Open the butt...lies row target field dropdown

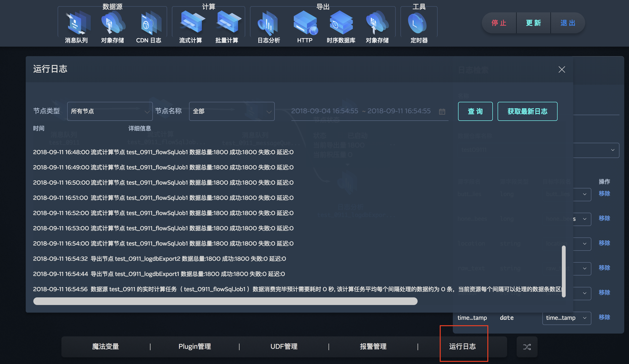(582, 194)
